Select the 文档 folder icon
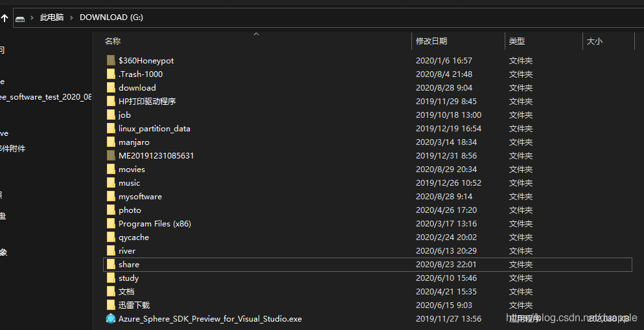644x330 pixels. click(111, 291)
